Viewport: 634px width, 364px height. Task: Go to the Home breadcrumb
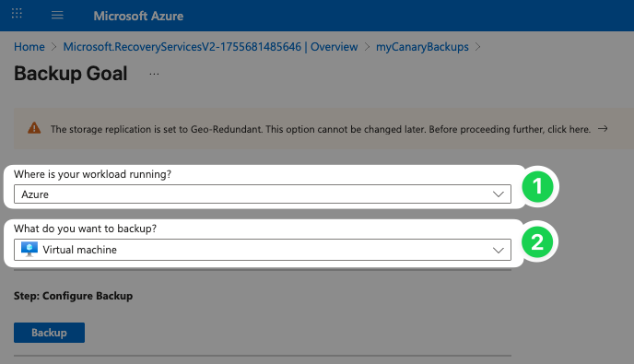pyautogui.click(x=29, y=47)
